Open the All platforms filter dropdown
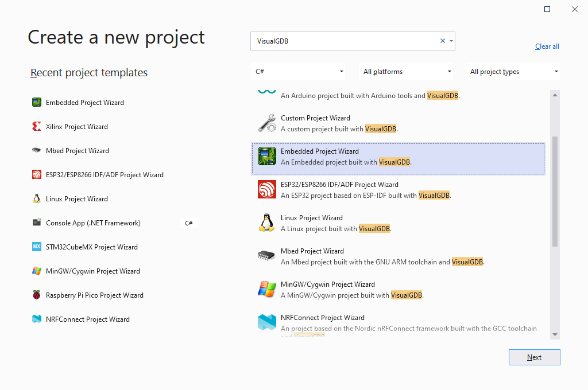This screenshot has width=588, height=390. 407,72
